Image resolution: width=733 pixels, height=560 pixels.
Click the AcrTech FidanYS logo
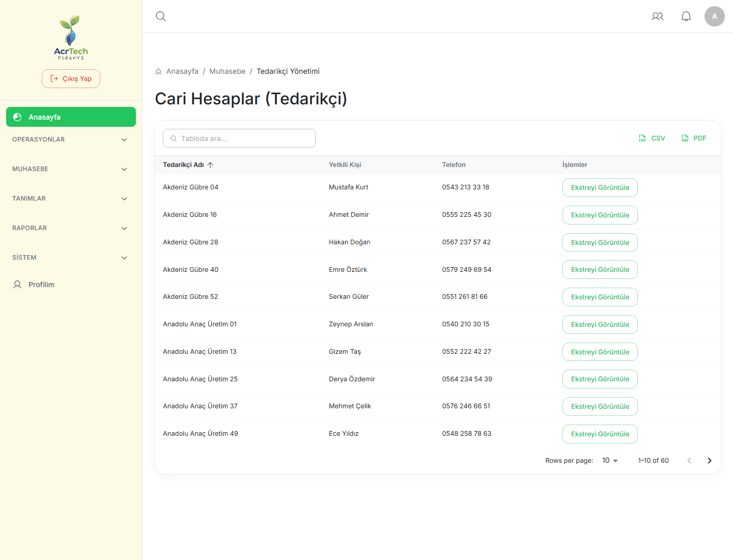(x=71, y=38)
